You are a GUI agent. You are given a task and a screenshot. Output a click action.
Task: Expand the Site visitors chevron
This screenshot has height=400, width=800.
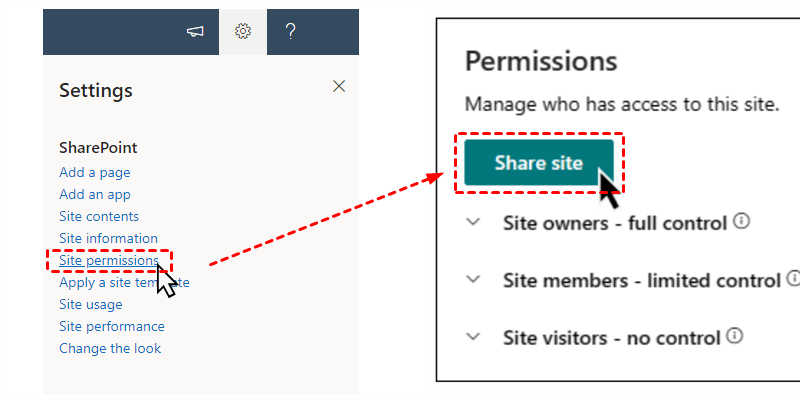pos(474,337)
